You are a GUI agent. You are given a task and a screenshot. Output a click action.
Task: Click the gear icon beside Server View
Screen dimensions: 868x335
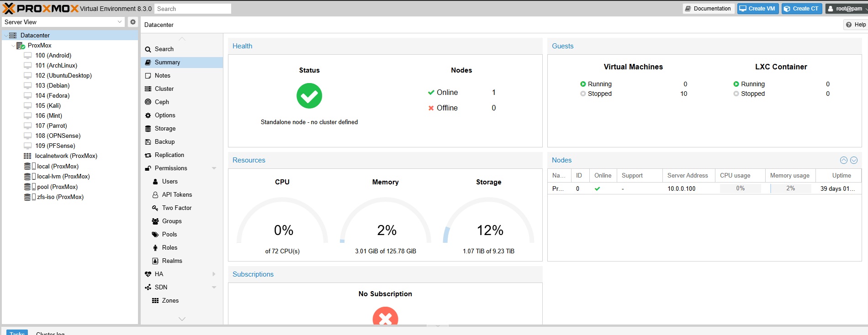132,22
